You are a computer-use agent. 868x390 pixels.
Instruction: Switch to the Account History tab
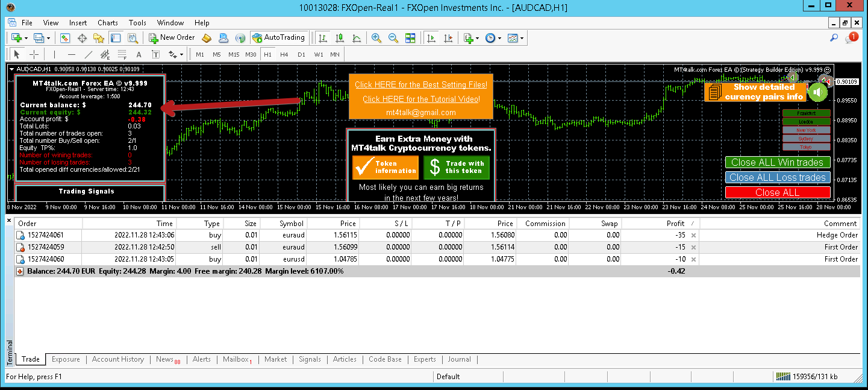[x=118, y=359]
